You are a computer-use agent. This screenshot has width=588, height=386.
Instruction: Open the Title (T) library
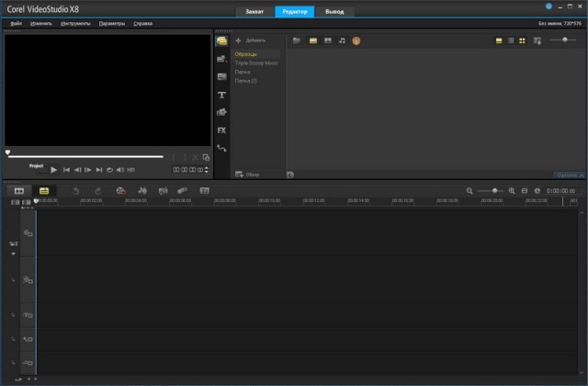pyautogui.click(x=221, y=95)
